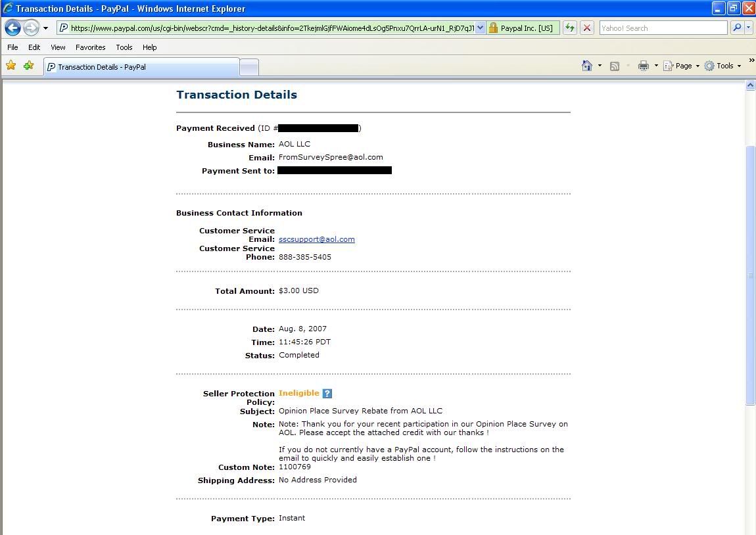Click the Instant payment type value

[x=292, y=518]
